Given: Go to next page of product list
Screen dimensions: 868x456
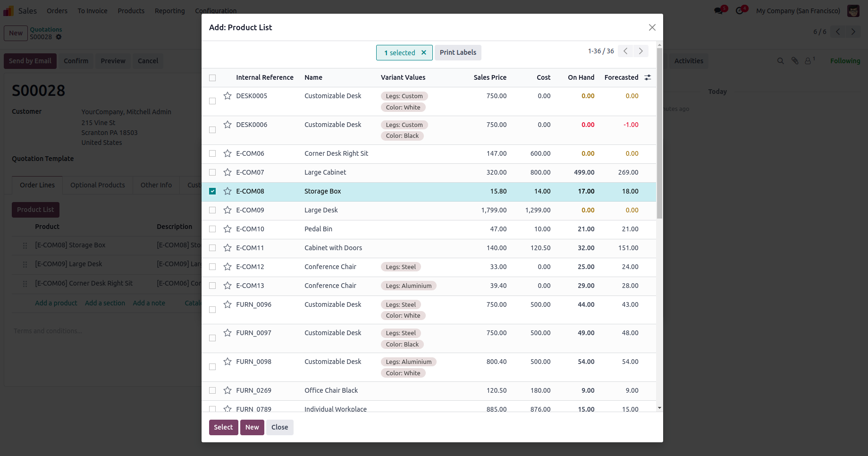Looking at the screenshot, I should click(641, 51).
